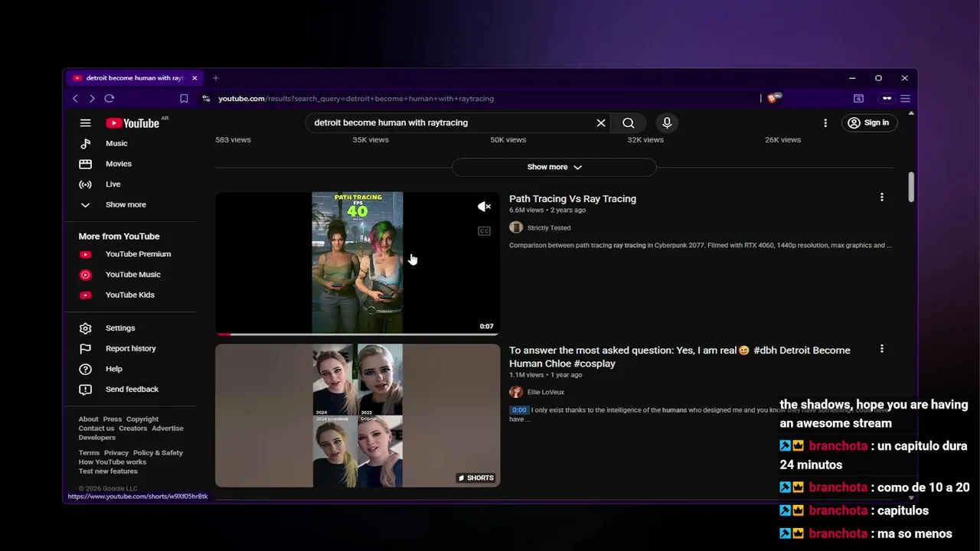Open Settings in the sidebar
Viewport: 980px width, 551px height.
pyautogui.click(x=120, y=328)
